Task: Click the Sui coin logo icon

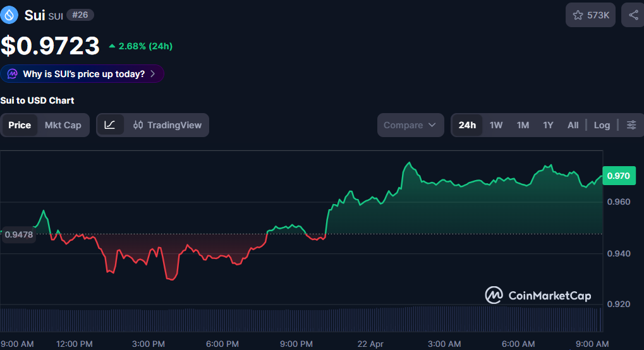Action: tap(9, 15)
